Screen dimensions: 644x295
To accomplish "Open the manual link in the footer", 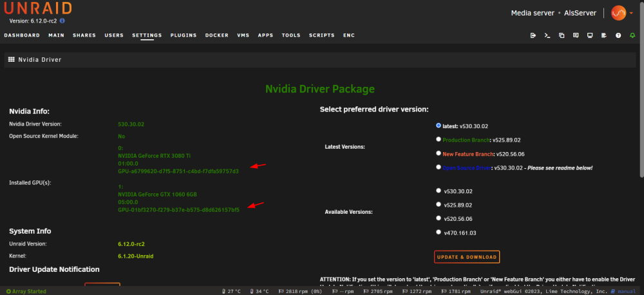I will tap(623, 291).
